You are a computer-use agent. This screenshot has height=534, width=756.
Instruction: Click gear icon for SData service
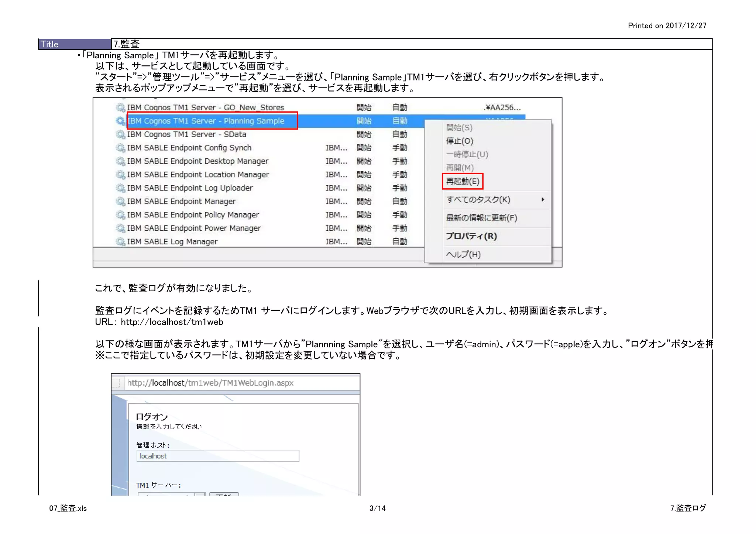(x=120, y=134)
